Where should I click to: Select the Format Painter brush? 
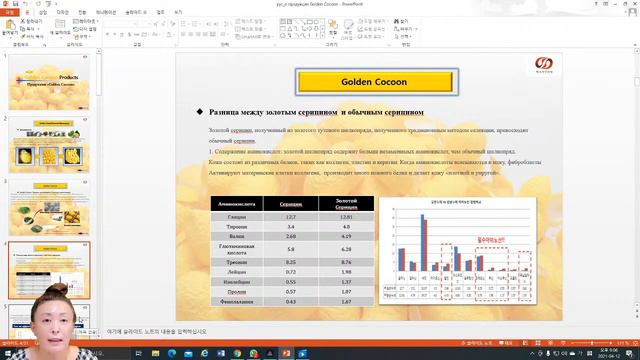22,37
